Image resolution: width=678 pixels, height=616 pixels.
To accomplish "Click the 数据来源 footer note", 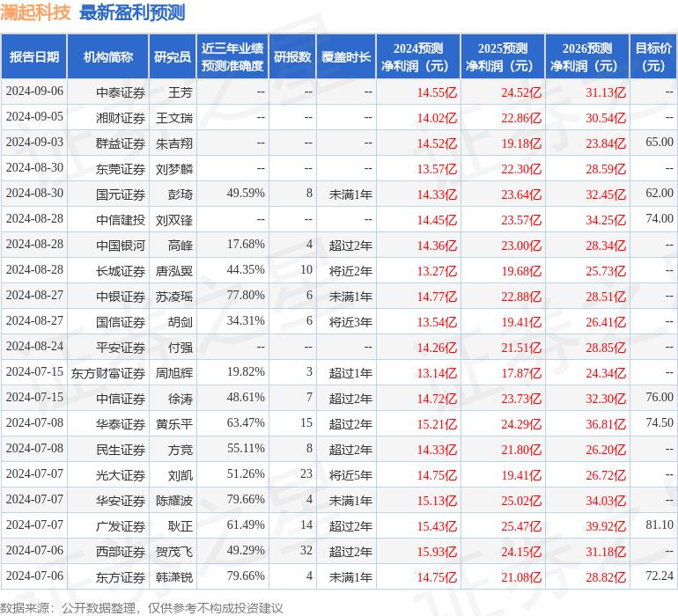I will pyautogui.click(x=142, y=608).
